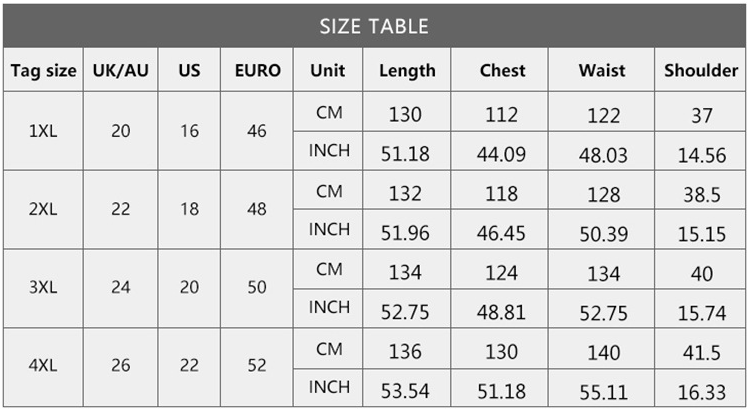Select the Waist column header
Image resolution: width=753 pixels, height=410 pixels.
point(603,71)
